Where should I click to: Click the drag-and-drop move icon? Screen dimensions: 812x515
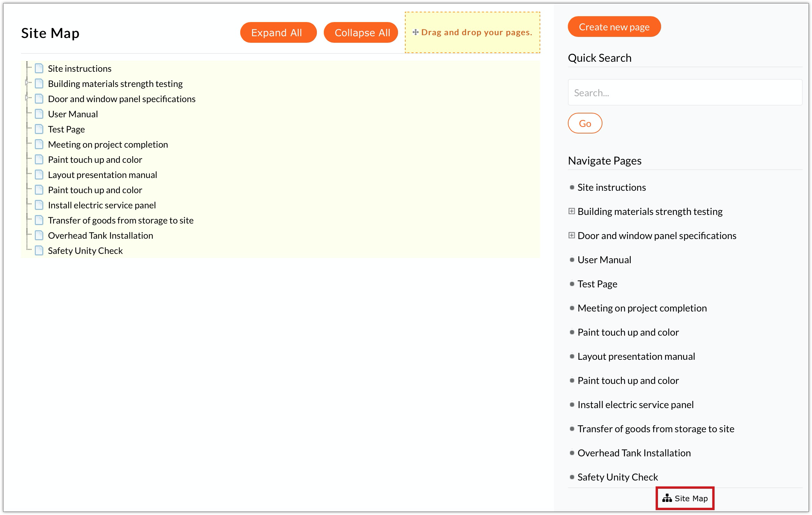pos(415,32)
